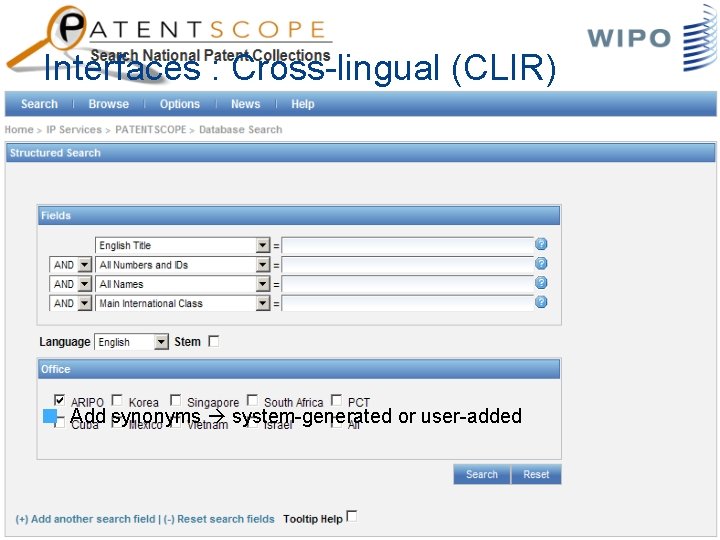Click the Reset button
Image resolution: width=720 pixels, height=540 pixels.
tap(536, 474)
